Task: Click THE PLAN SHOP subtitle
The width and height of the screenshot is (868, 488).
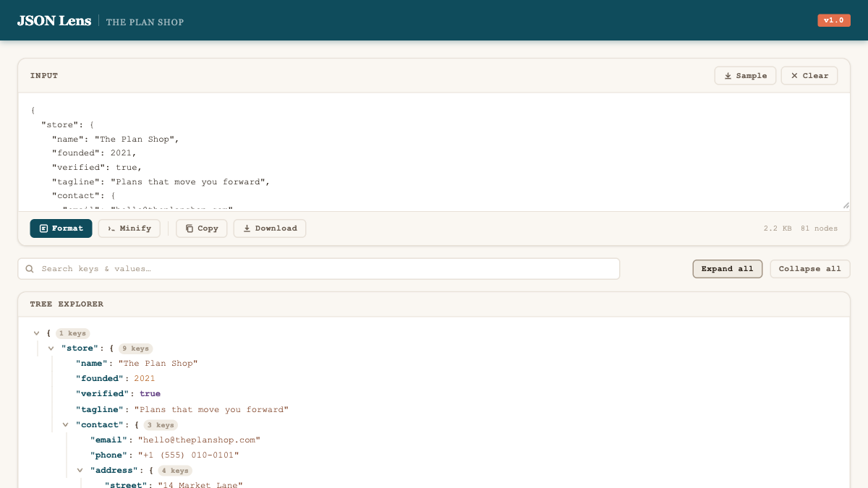Action: tap(145, 22)
